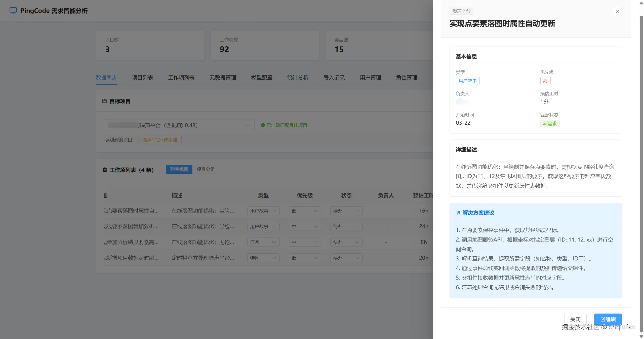Click the 编辑 button with pencil icon

(608, 319)
